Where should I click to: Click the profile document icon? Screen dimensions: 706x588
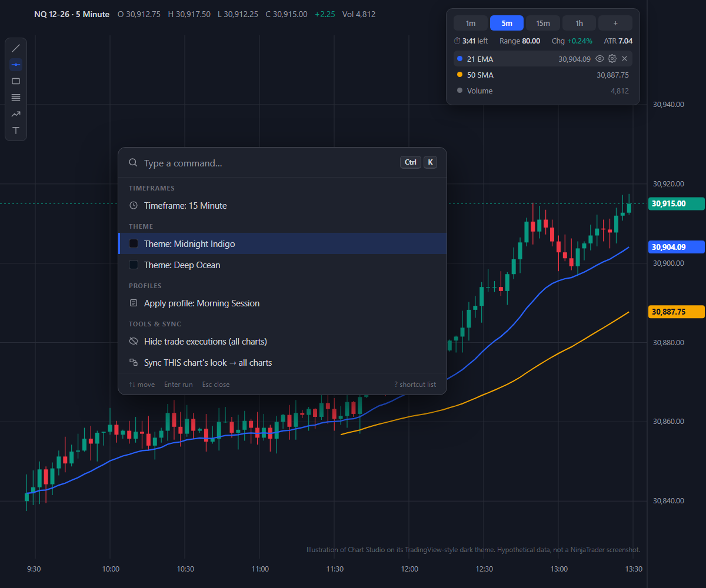134,303
